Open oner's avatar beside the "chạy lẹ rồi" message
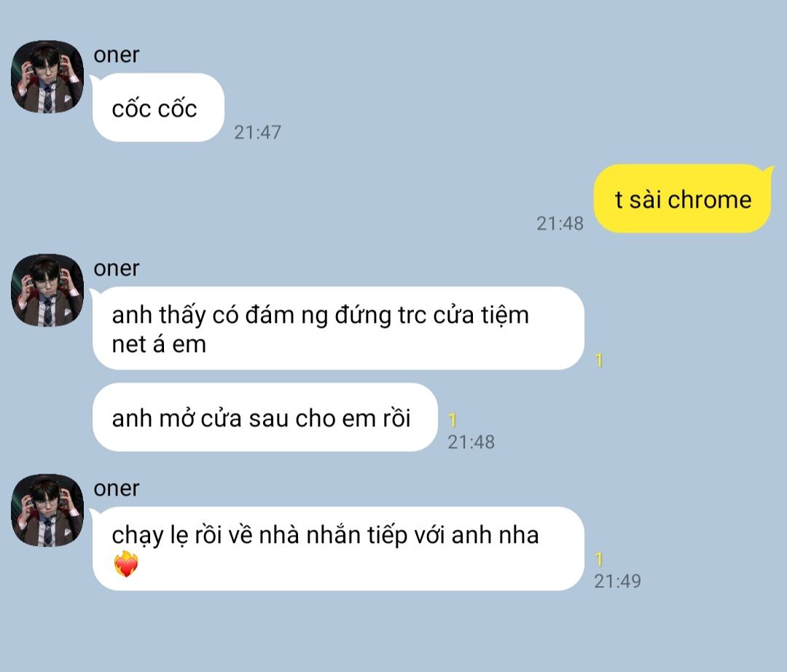Viewport: 787px width, 672px height. (x=47, y=510)
